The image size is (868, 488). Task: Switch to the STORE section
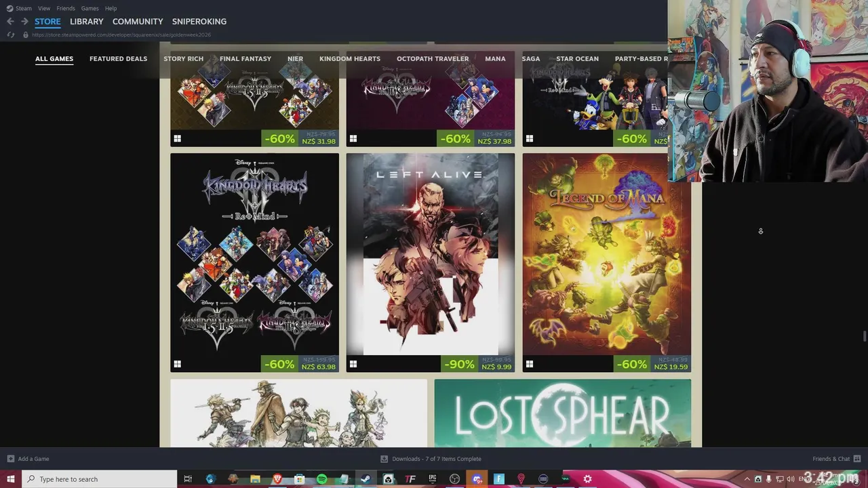pos(47,22)
